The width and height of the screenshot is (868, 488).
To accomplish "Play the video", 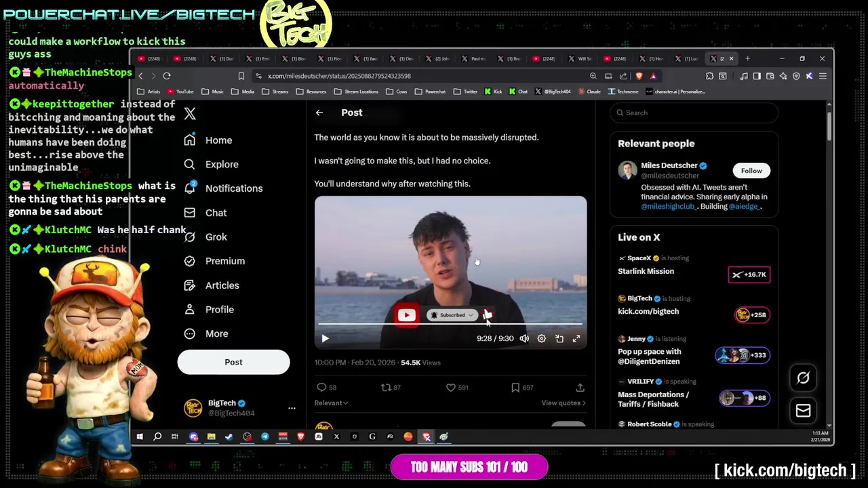I will click(325, 338).
